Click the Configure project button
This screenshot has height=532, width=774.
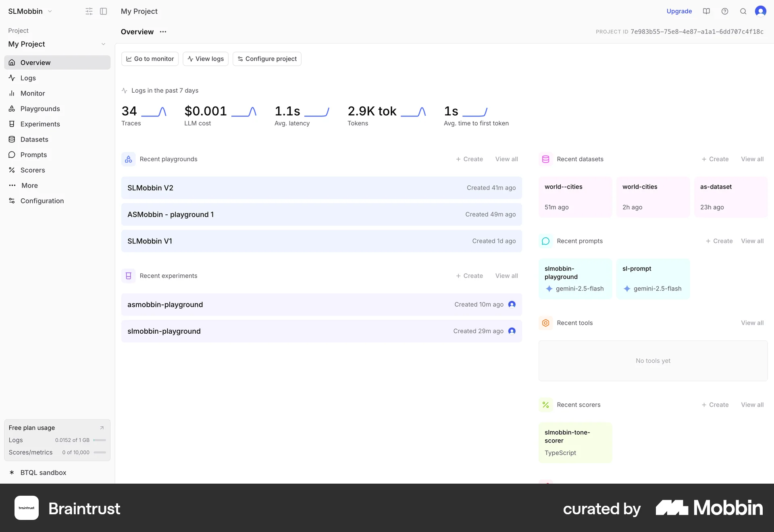pyautogui.click(x=267, y=59)
